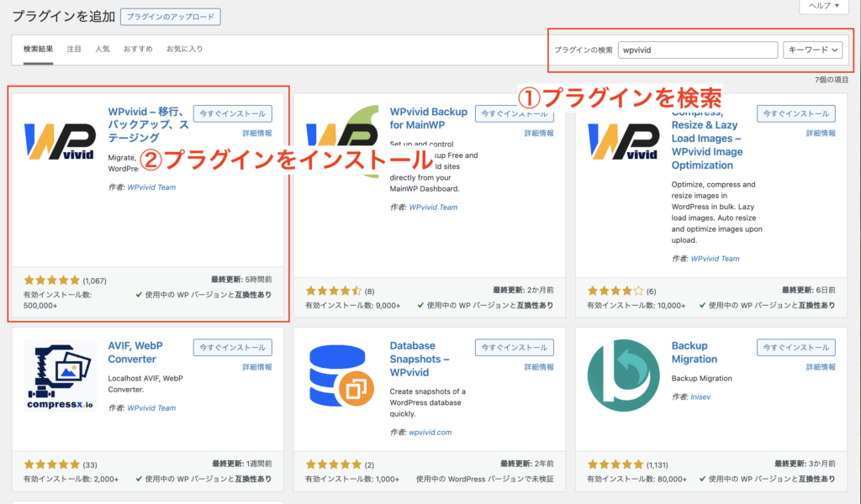
Task: Click the Database Snapshots plugin icon
Action: point(341,375)
